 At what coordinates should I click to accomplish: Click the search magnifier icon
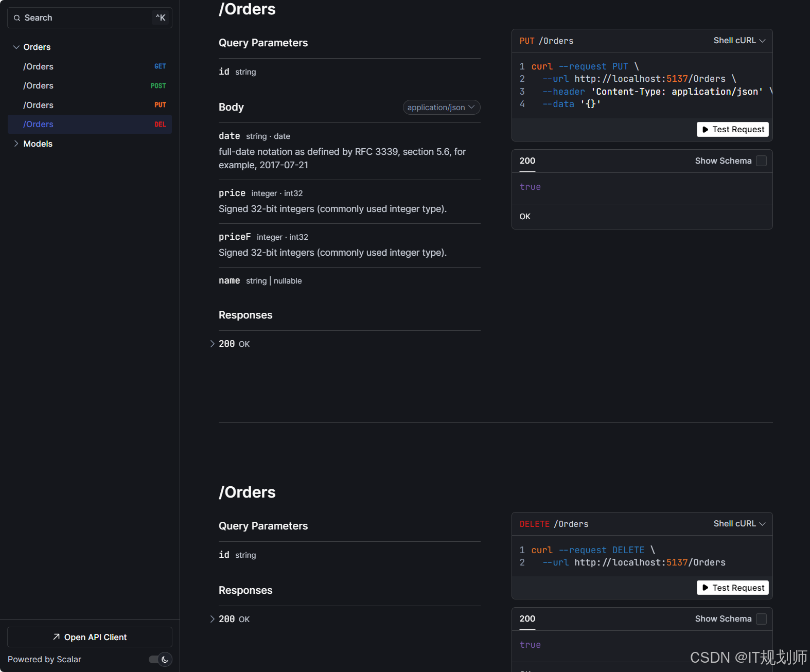(17, 18)
